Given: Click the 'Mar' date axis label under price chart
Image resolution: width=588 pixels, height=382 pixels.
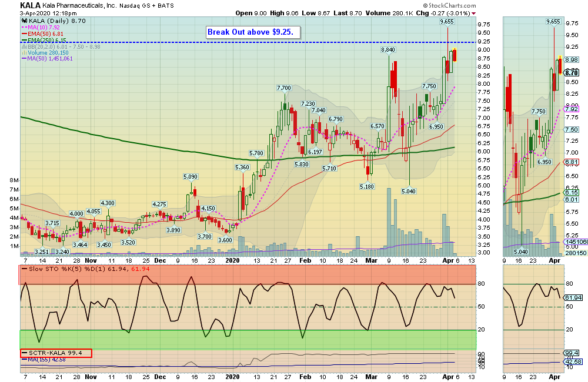Looking at the screenshot, I should [x=371, y=260].
